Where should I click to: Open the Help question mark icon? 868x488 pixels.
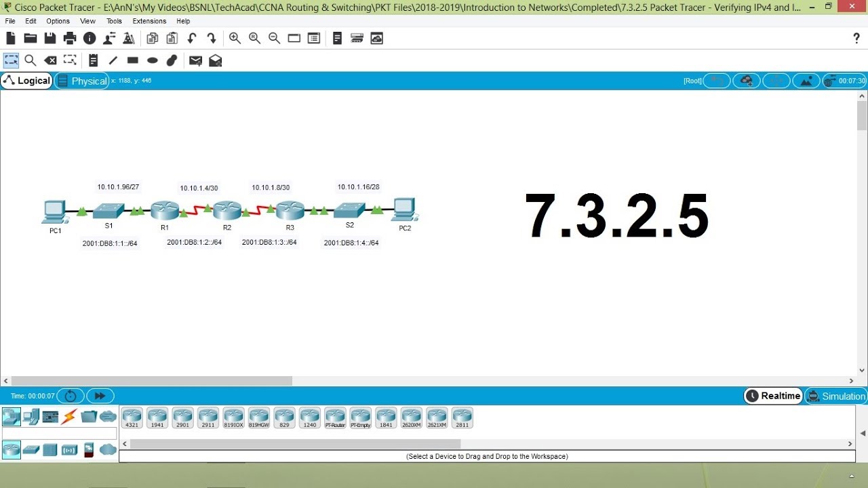coord(856,38)
